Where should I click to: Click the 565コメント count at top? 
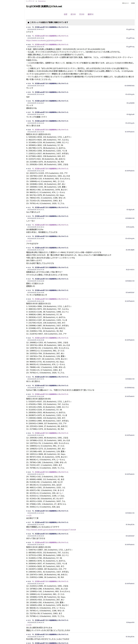coord(125,3)
